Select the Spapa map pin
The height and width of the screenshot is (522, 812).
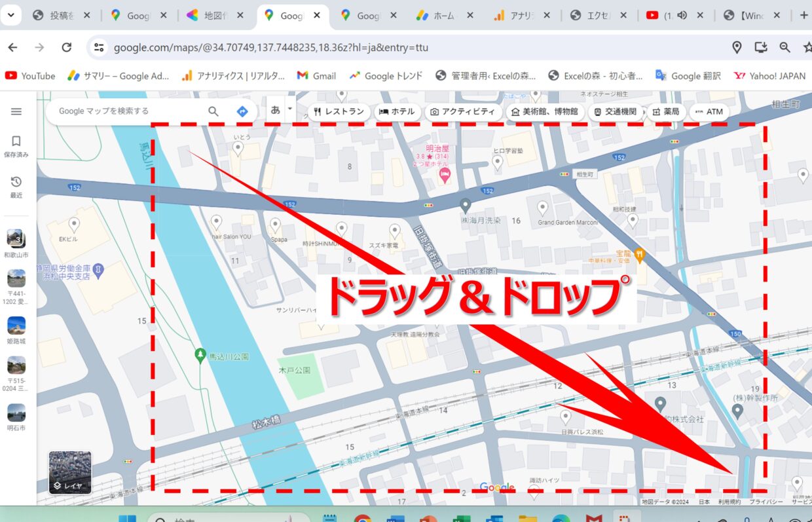click(275, 226)
